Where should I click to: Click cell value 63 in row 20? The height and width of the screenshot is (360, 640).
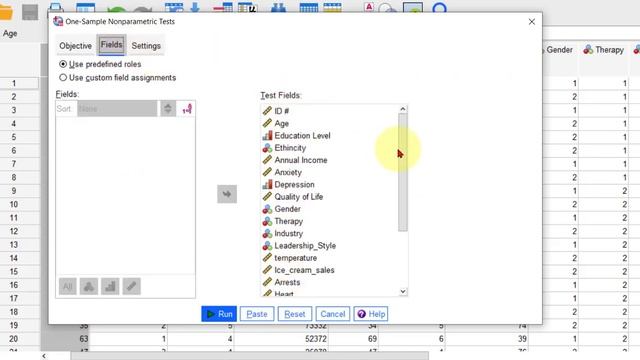coord(84,339)
